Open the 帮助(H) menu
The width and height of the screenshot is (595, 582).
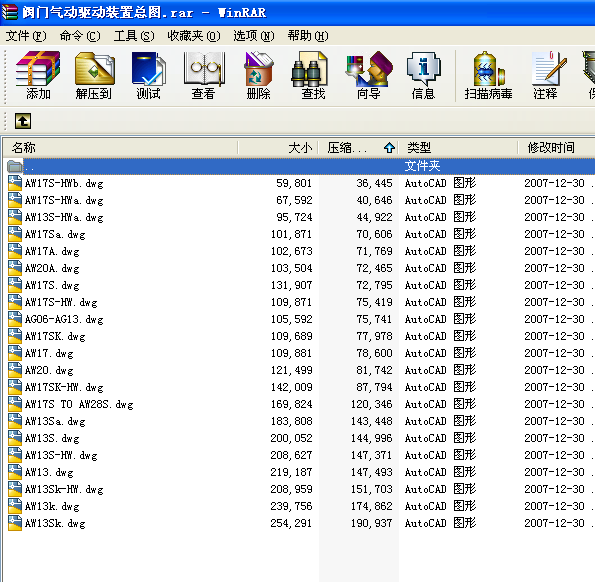click(308, 36)
